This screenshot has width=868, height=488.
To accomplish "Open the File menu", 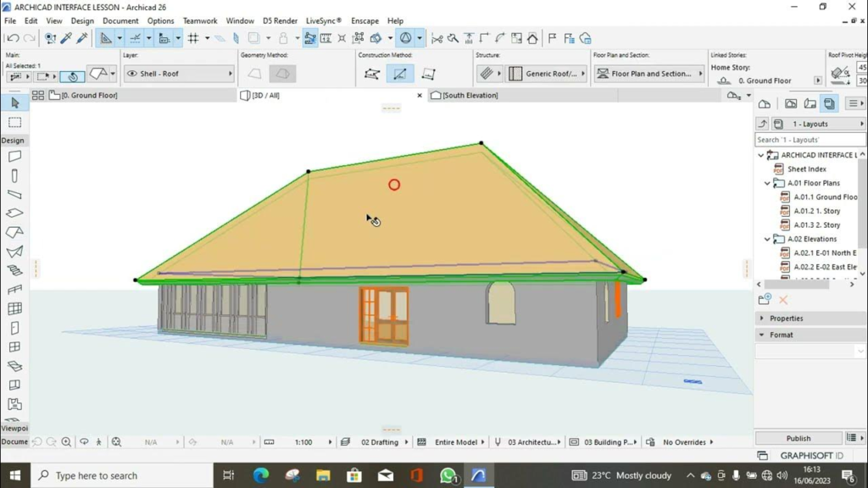I will click(x=10, y=21).
